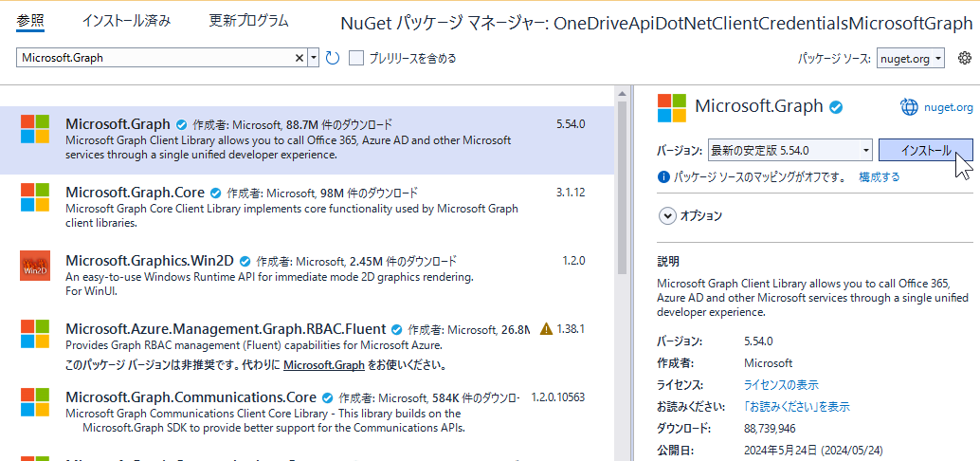Select the Microsoft.Graph.Communications.Core package title
This screenshot has height=461, width=980.
coord(191,397)
